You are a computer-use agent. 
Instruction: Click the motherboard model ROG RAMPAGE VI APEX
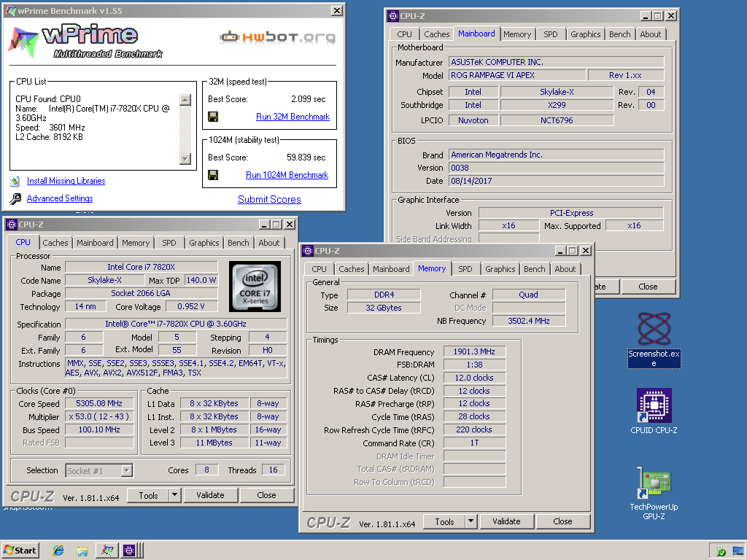coord(517,75)
